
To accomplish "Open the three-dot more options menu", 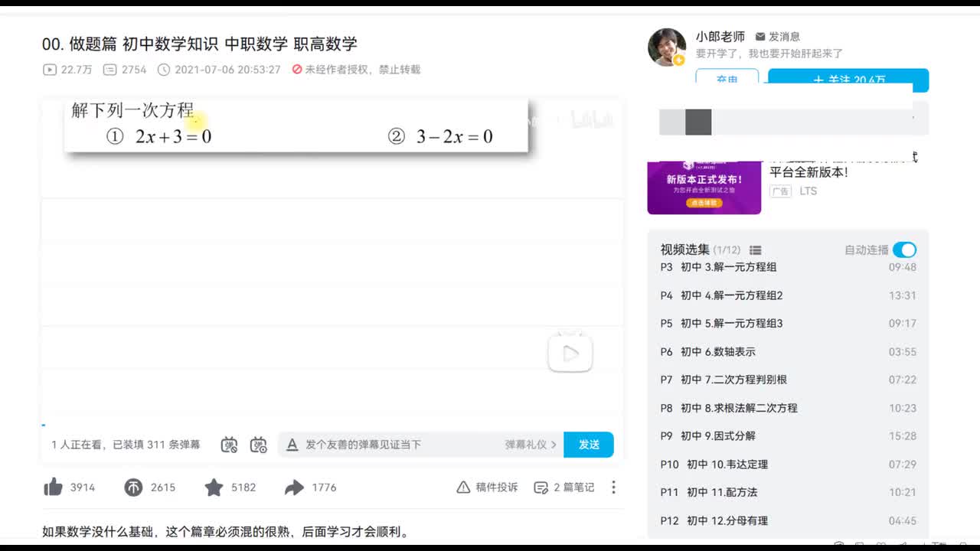I will tap(613, 487).
